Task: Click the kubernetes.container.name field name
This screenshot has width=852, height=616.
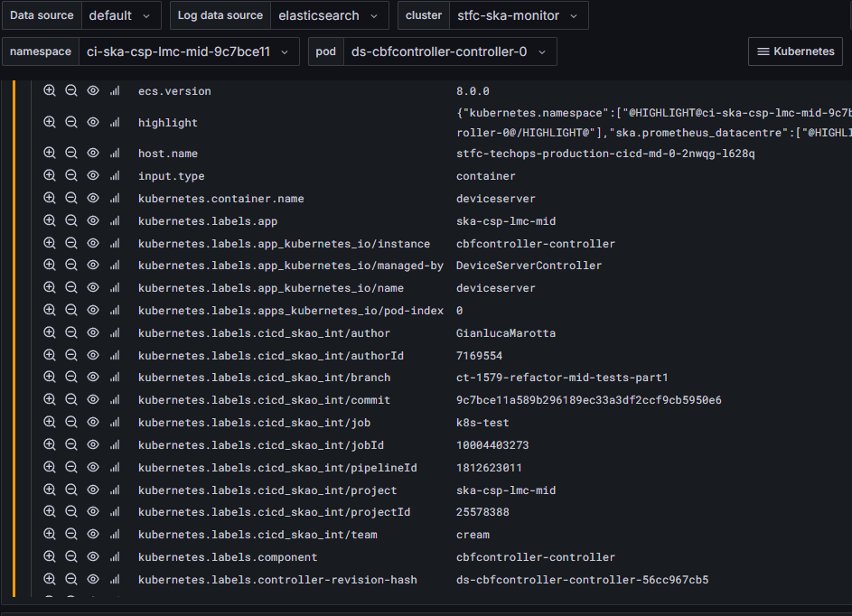Action: (221, 199)
